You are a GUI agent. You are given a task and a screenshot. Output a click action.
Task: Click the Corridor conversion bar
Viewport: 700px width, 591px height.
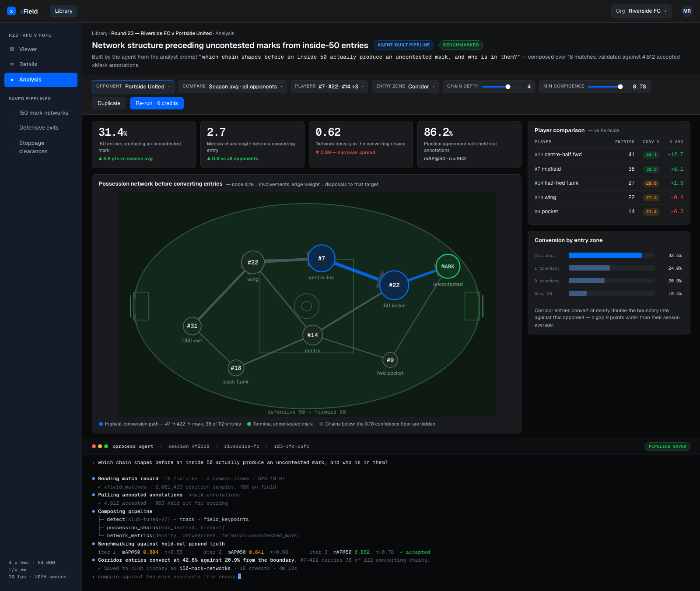tap(605, 255)
